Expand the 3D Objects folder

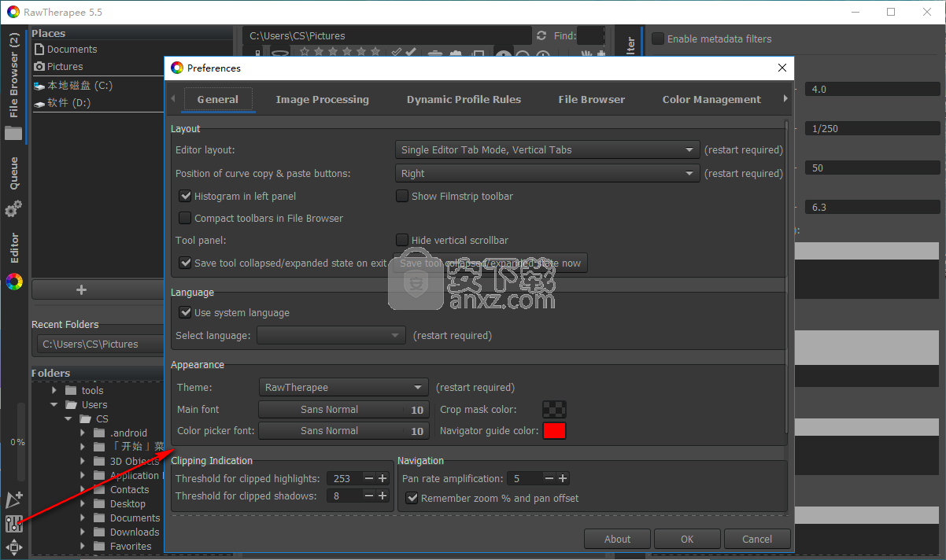(83, 462)
